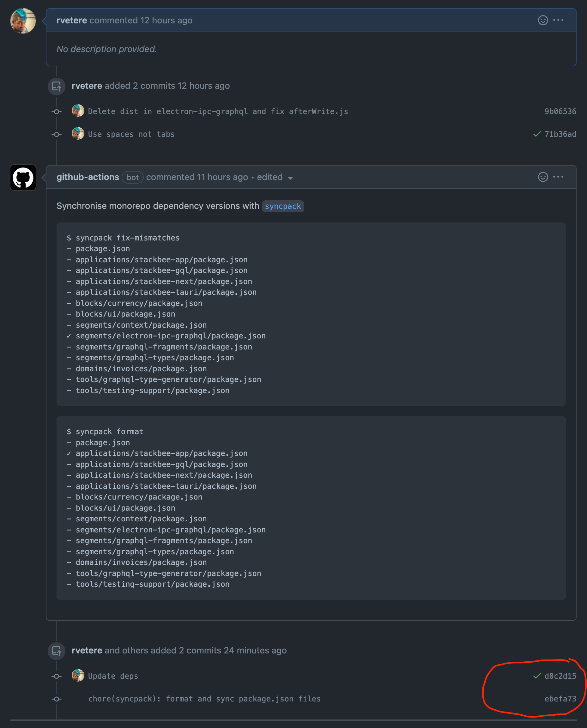The width and height of the screenshot is (587, 728).
Task: Click the 'bot' label badge
Action: coord(133,177)
